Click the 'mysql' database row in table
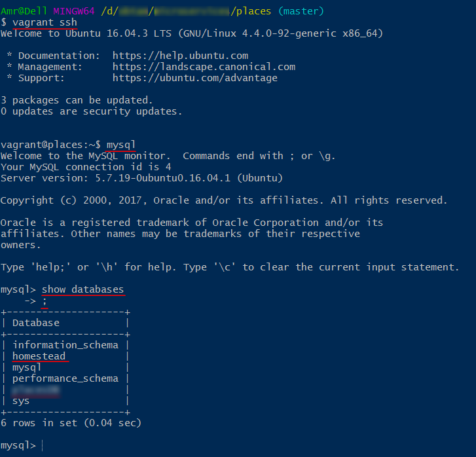This screenshot has width=476, height=457. pos(27,368)
